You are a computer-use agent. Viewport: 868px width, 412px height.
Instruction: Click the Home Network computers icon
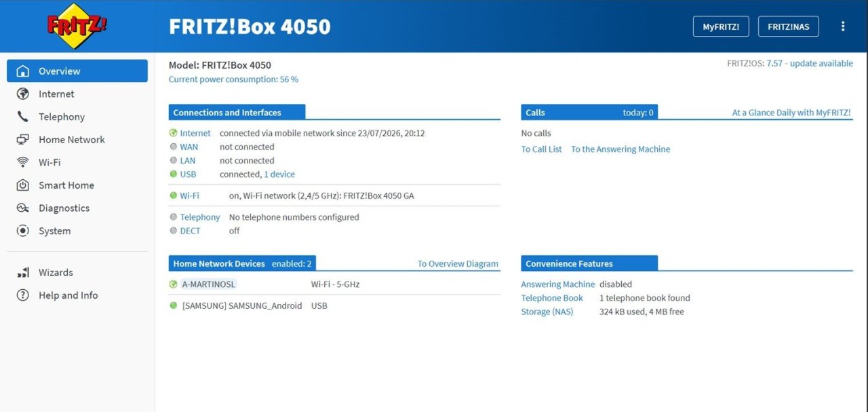click(23, 140)
